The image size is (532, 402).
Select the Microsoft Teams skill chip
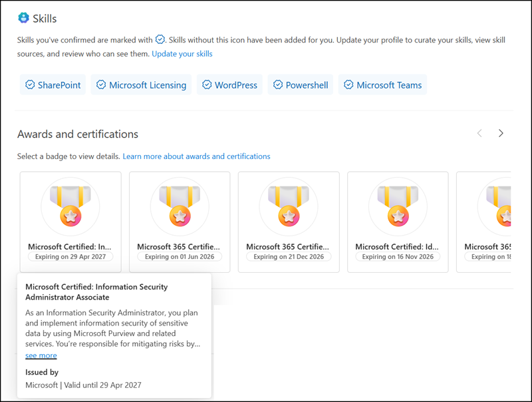click(383, 85)
